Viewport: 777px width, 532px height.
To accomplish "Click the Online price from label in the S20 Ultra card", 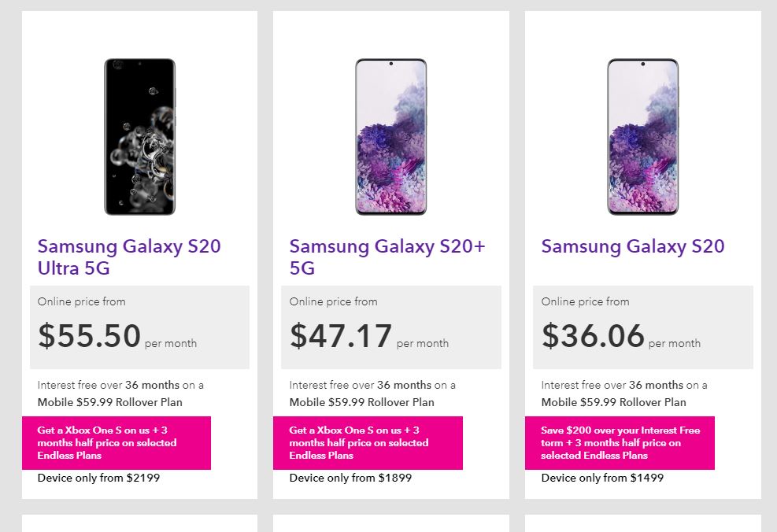I will [81, 301].
